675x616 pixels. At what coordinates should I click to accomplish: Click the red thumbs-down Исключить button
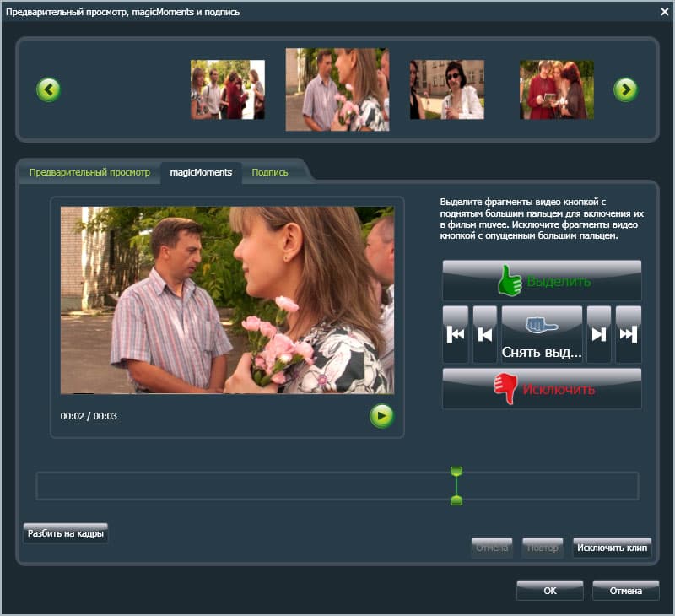click(542, 388)
